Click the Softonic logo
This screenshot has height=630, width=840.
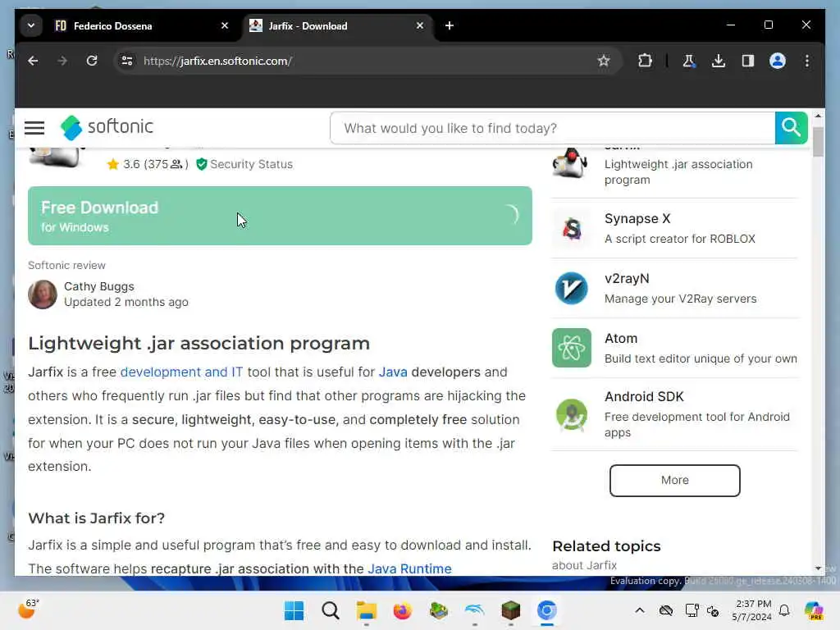107,127
